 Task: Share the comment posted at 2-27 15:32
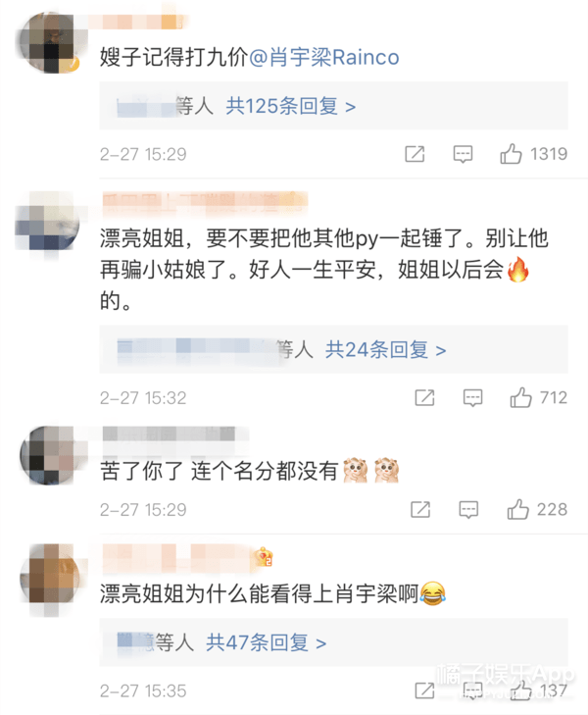(x=424, y=397)
